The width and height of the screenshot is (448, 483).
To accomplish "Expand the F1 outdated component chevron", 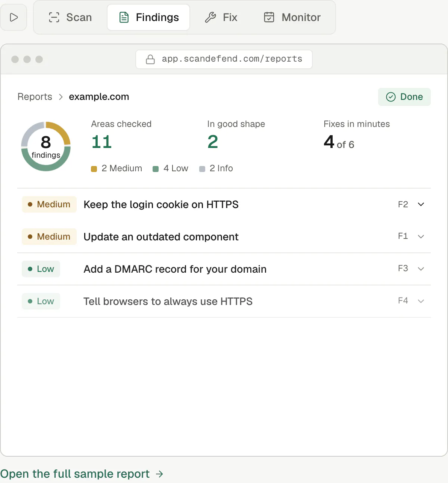I will tap(421, 237).
